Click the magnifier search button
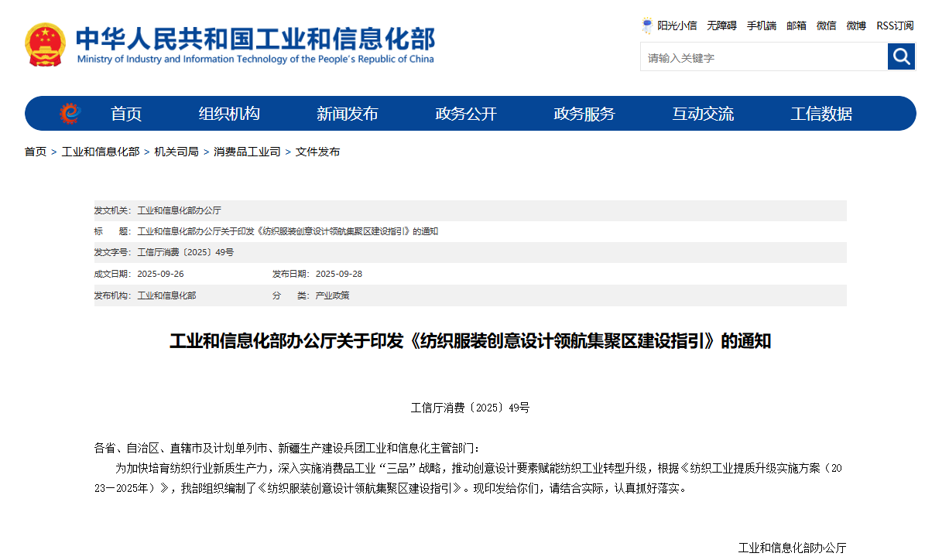Screen dimensions: 949x560 click(901, 56)
